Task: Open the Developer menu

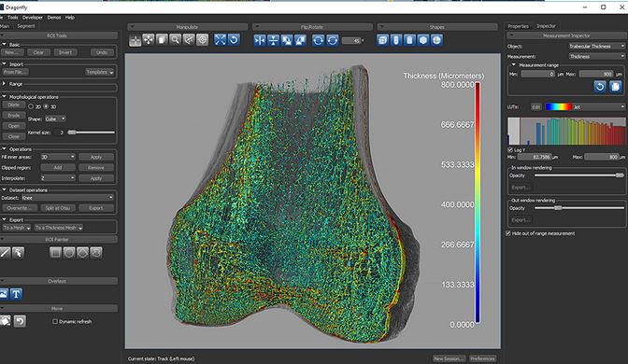Action: tap(33, 18)
